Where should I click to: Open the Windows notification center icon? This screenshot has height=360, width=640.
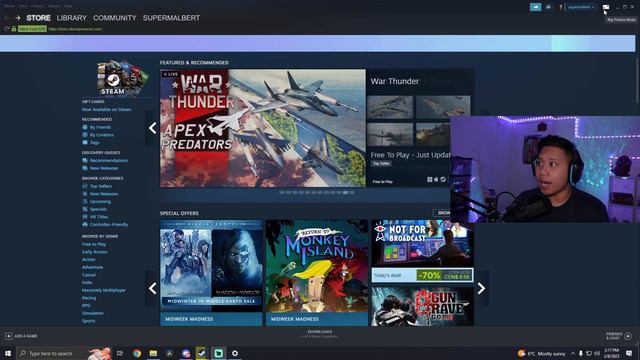coord(629,353)
